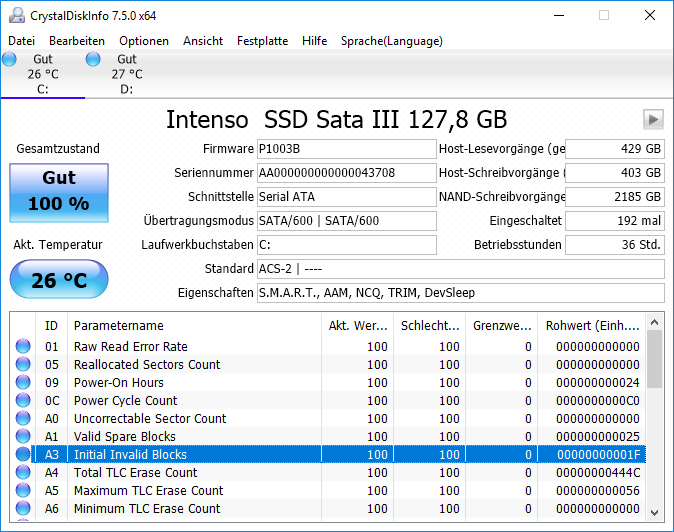Click the NAND-Schreibvorgänge value 2185 GB
674x532 pixels.
pos(615,197)
